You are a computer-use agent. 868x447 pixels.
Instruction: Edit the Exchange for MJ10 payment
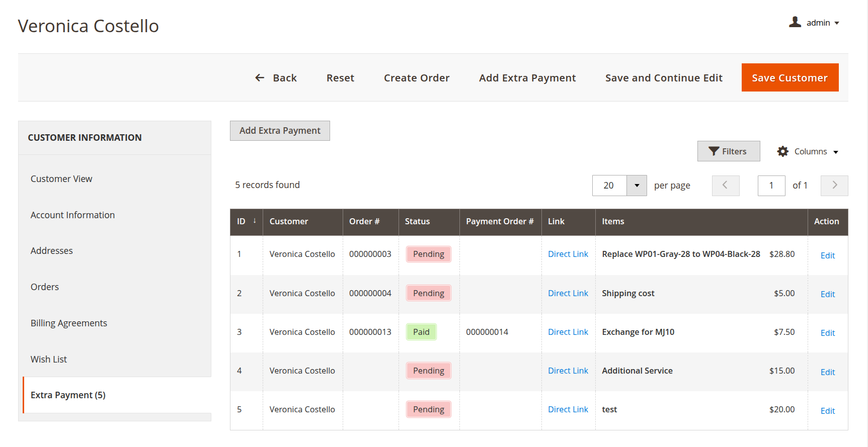coord(827,333)
